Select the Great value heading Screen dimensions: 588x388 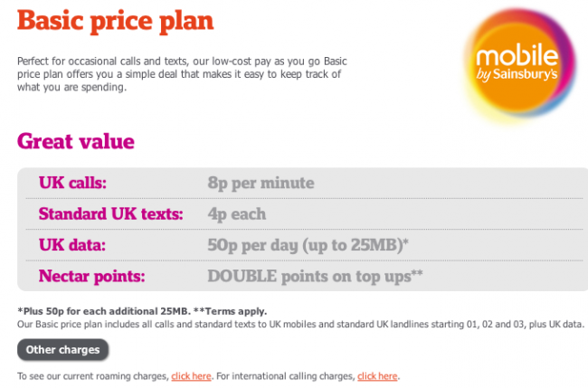[76, 141]
